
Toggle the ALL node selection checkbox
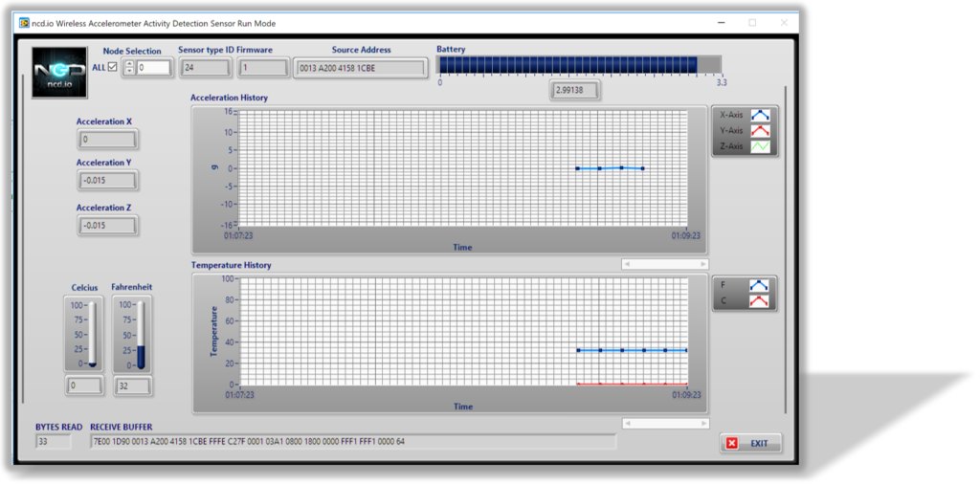pos(113,68)
